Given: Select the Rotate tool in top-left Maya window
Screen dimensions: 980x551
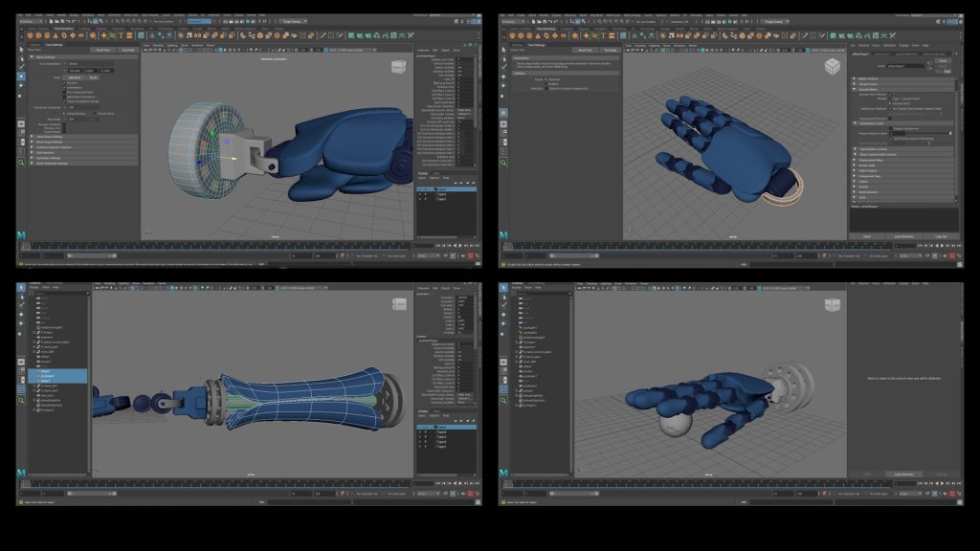Looking at the screenshot, I should 21,85.
